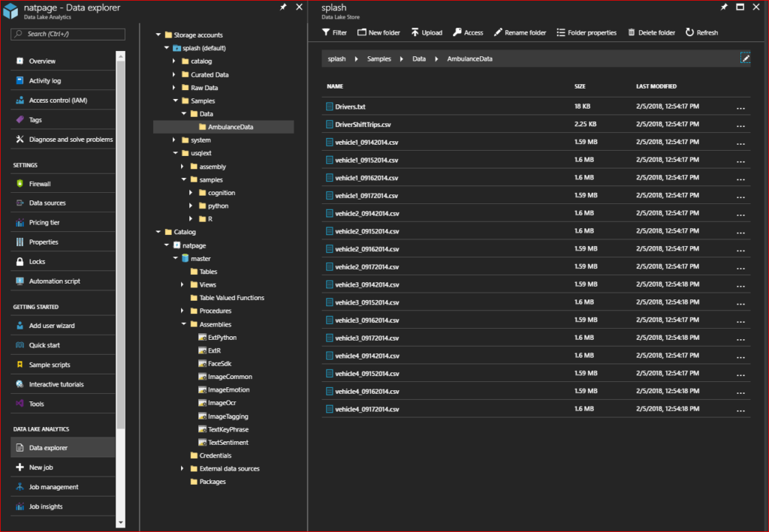Expand the Raw Data folder
Screen dimensions: 769x532
click(x=174, y=88)
